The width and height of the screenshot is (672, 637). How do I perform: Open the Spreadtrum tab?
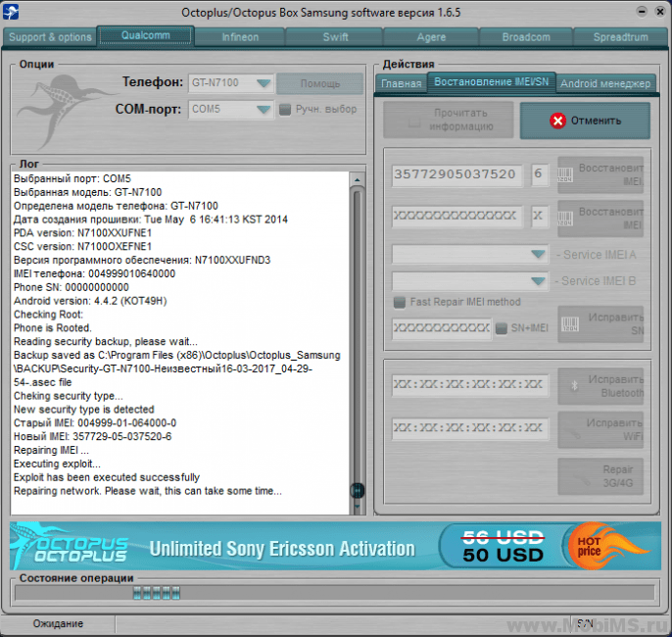[620, 37]
